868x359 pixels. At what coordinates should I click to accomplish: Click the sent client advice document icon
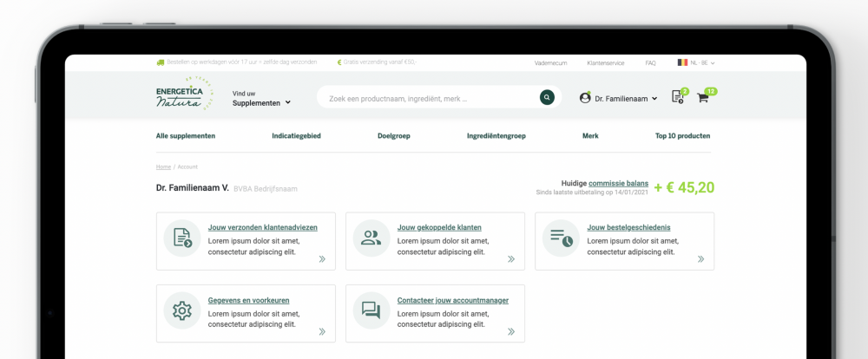[x=182, y=238]
